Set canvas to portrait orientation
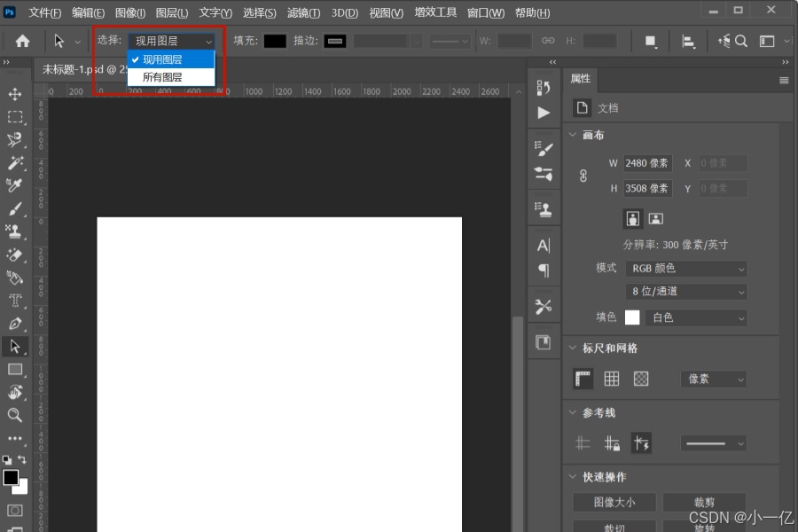The image size is (798, 532). (x=632, y=219)
